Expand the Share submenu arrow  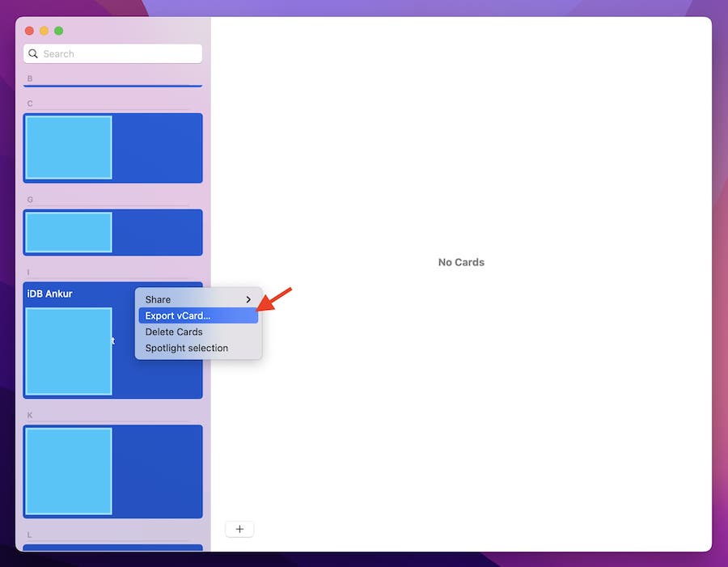click(249, 299)
